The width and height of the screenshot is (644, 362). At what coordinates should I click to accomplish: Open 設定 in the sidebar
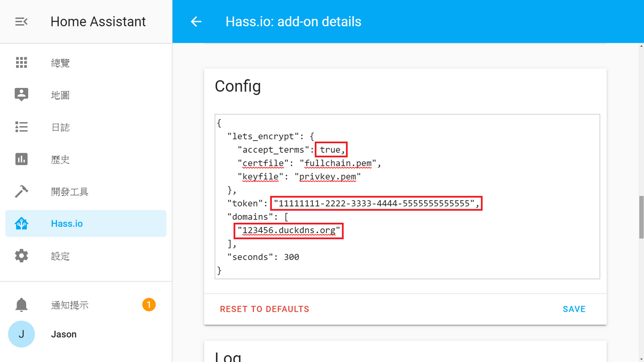(86, 256)
